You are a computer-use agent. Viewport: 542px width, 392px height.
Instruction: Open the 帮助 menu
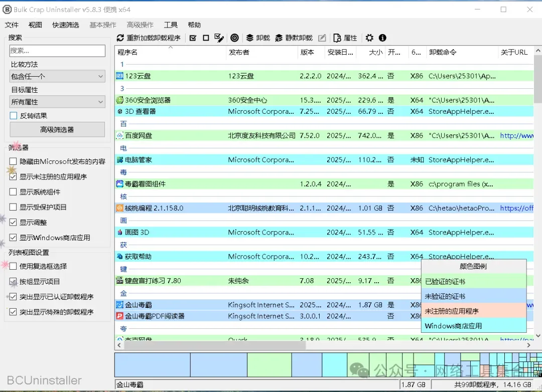[194, 25]
